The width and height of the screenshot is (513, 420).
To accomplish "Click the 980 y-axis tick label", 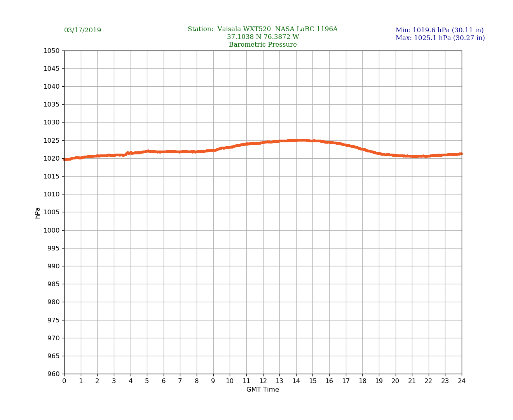I will (x=53, y=302).
